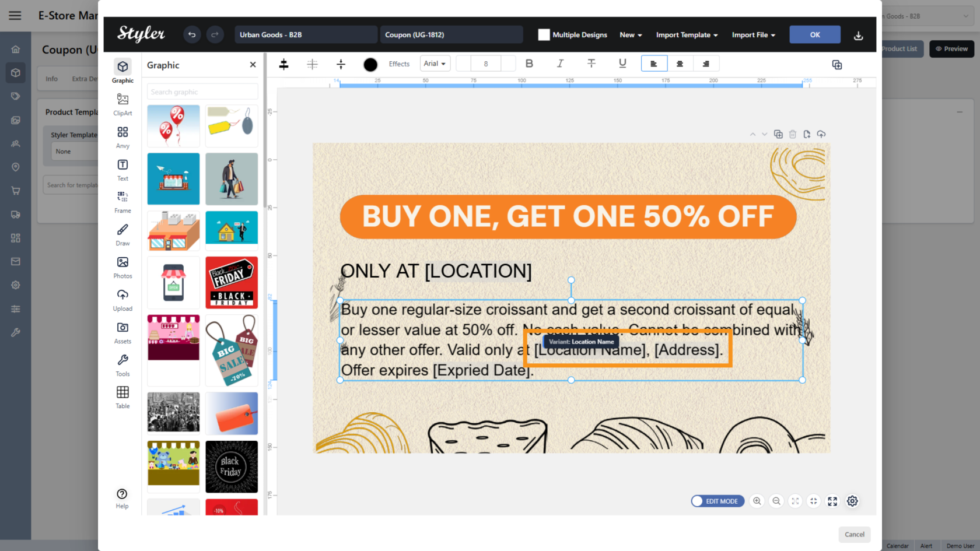This screenshot has width=980, height=551.
Task: Open the New dropdown menu
Action: coord(631,35)
